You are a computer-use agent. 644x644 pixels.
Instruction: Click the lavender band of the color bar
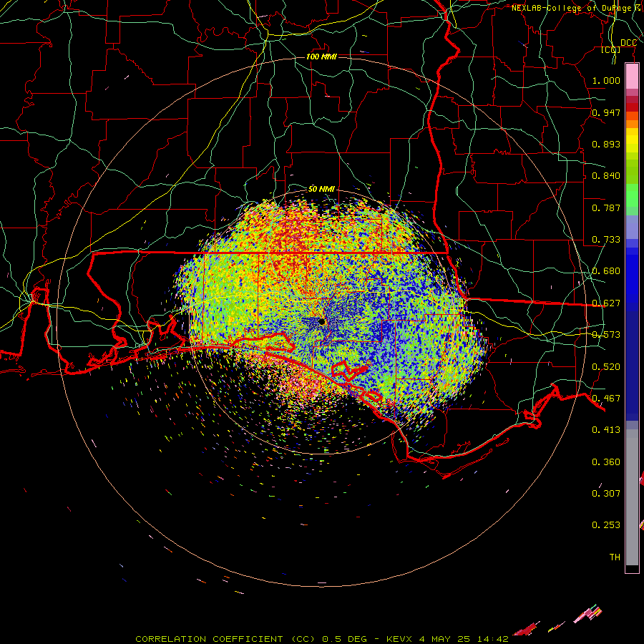632,227
